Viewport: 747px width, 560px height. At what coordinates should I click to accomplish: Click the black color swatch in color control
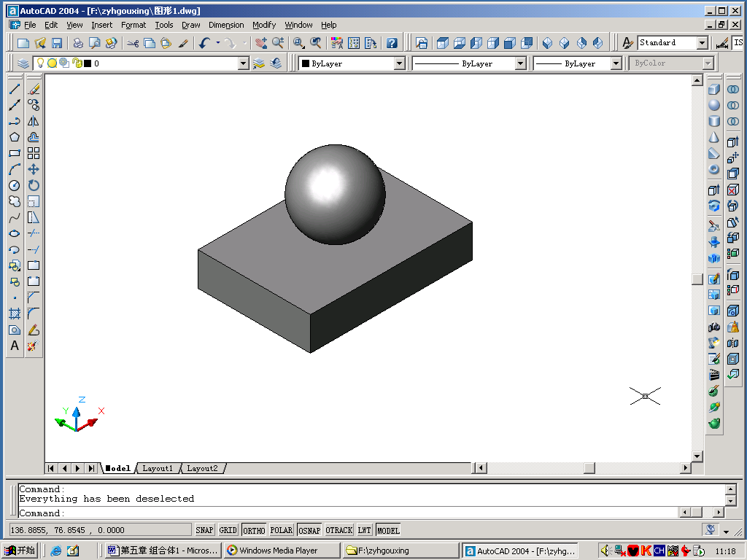[306, 63]
